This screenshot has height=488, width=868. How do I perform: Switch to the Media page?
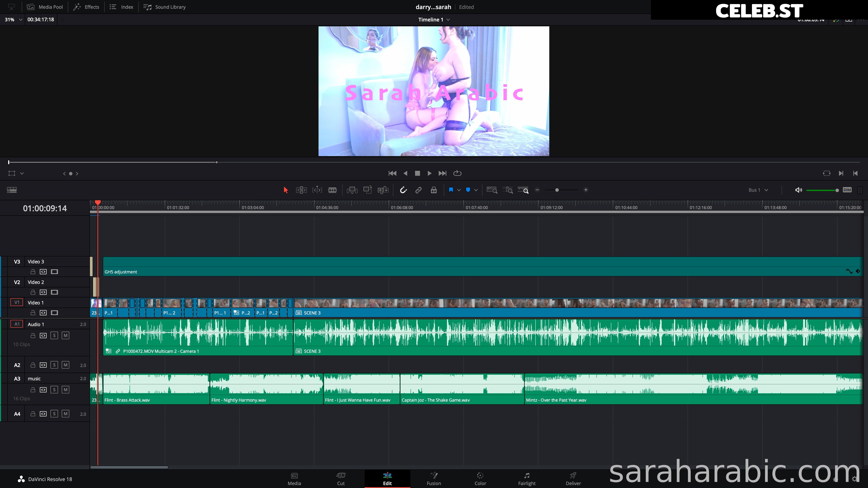pyautogui.click(x=294, y=479)
